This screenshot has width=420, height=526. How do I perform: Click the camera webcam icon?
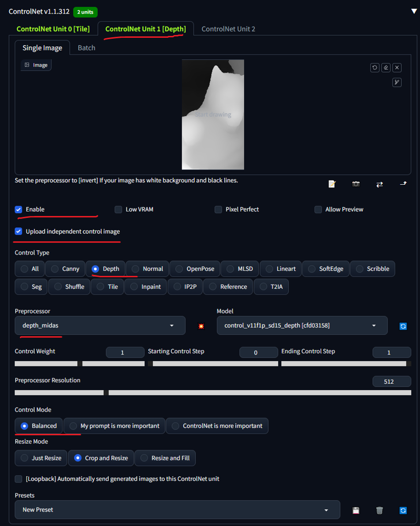point(356,184)
